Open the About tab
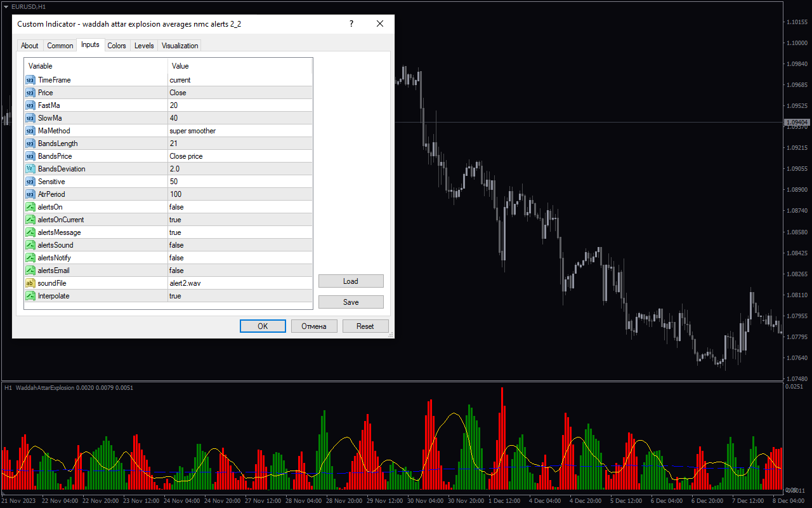Screen dimensions: 812x508 tap(30, 46)
